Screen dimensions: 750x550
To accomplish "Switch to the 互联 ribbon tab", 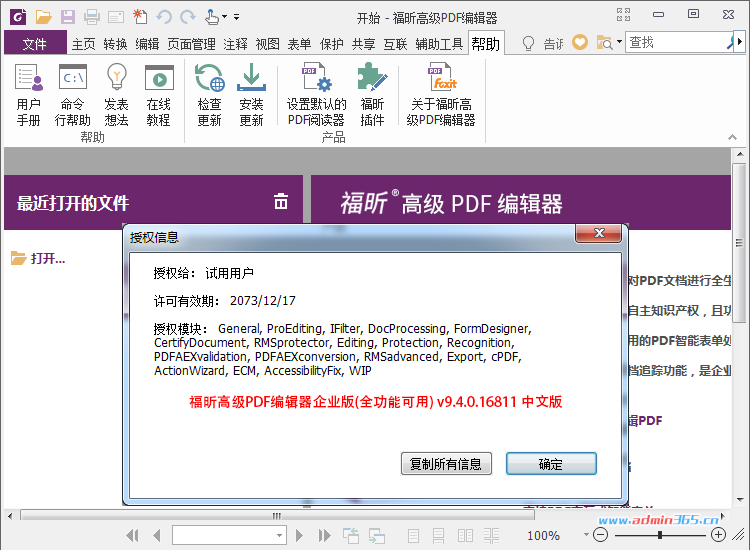I will click(395, 44).
